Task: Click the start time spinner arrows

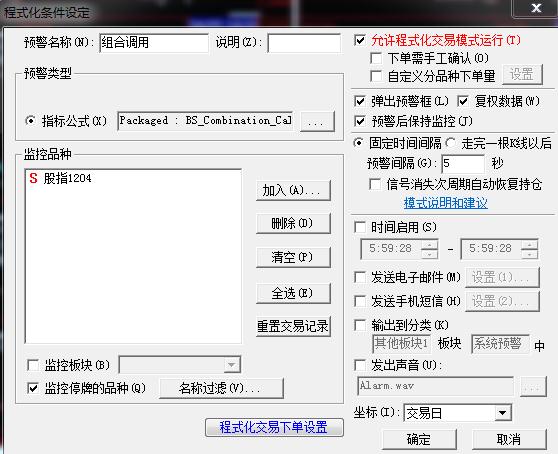Action: [x=430, y=249]
